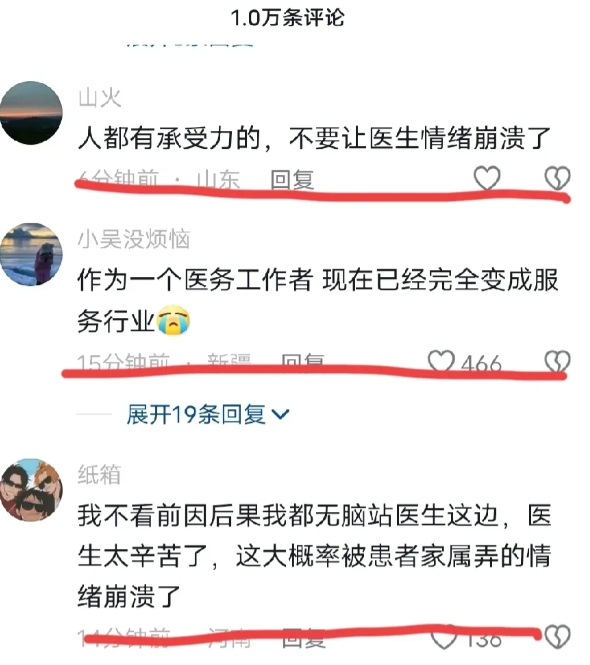The height and width of the screenshot is (665, 590).
Task: Open 小吴没烦恼's profile avatar
Action: click(x=31, y=254)
